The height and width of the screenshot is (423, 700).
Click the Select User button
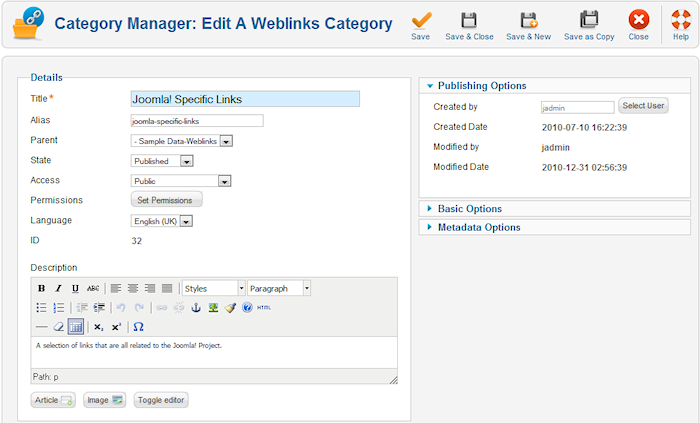(643, 106)
